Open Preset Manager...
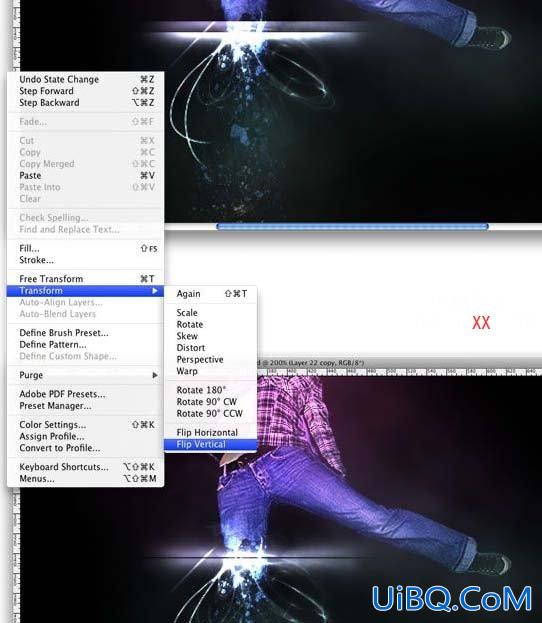This screenshot has width=542, height=623. tap(85, 406)
